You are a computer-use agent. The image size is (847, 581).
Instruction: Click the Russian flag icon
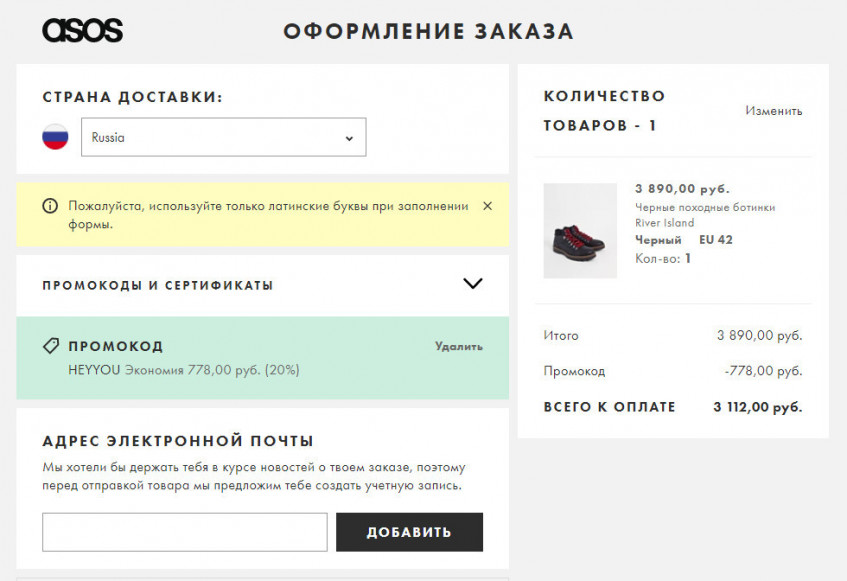click(55, 137)
